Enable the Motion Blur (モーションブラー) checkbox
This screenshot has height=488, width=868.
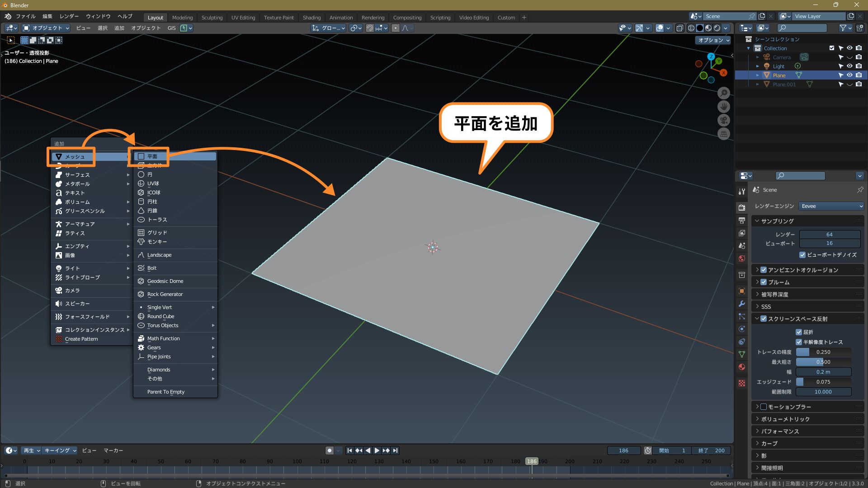(764, 407)
